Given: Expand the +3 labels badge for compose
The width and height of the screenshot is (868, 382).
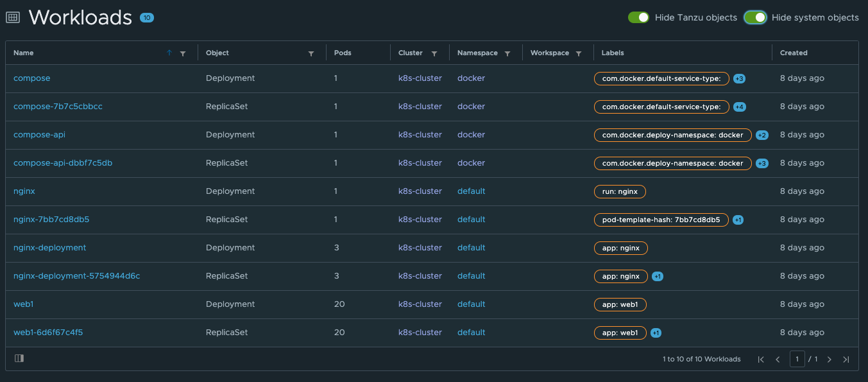Looking at the screenshot, I should [739, 78].
